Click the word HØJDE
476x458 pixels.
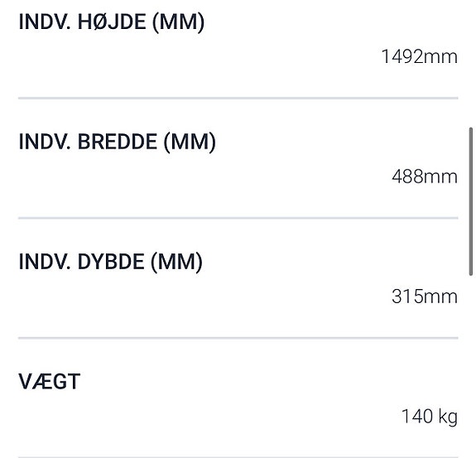[112, 22]
